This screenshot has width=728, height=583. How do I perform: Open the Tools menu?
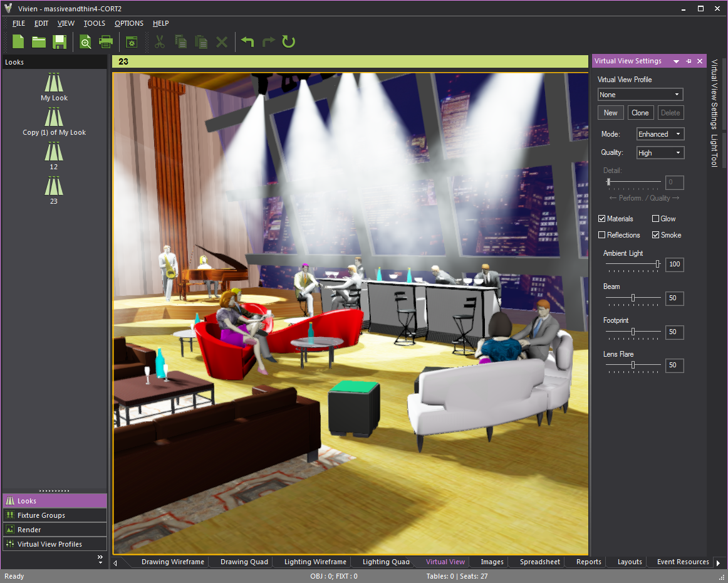tap(95, 23)
